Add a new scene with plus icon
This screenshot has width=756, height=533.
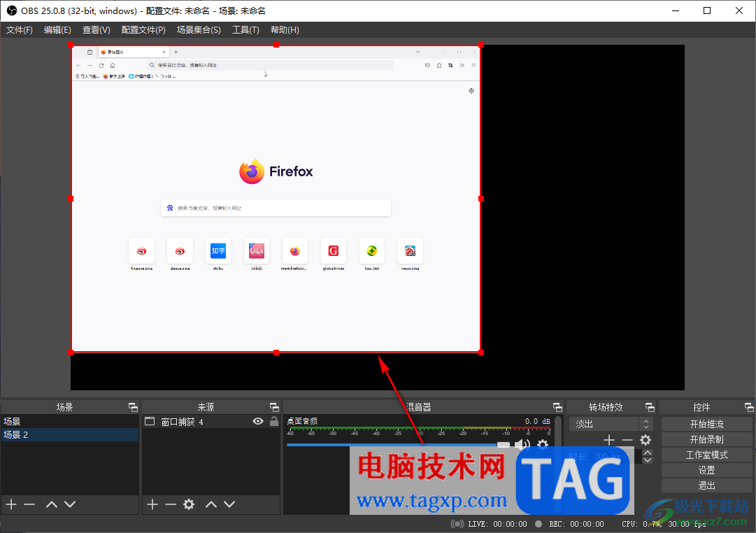point(11,504)
